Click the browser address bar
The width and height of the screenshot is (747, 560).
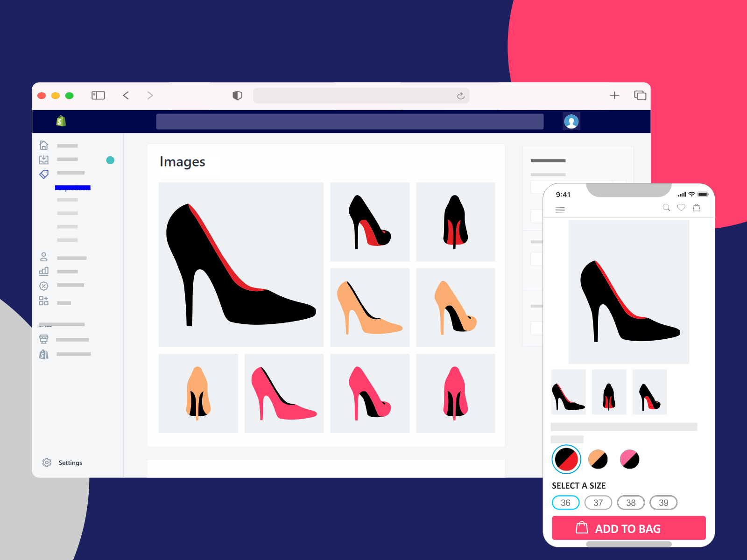[x=355, y=96]
